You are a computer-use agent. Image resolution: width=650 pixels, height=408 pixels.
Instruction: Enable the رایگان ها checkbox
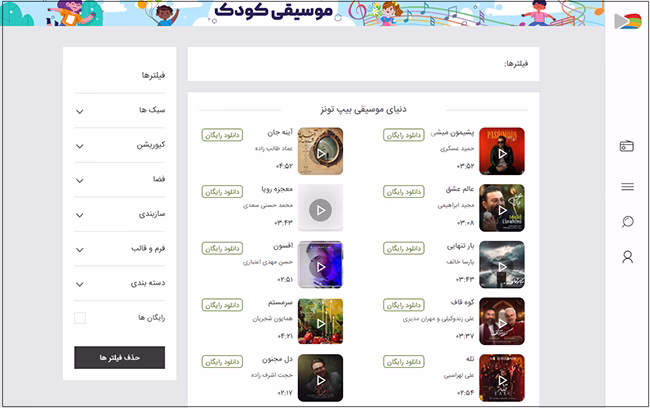tap(80, 318)
